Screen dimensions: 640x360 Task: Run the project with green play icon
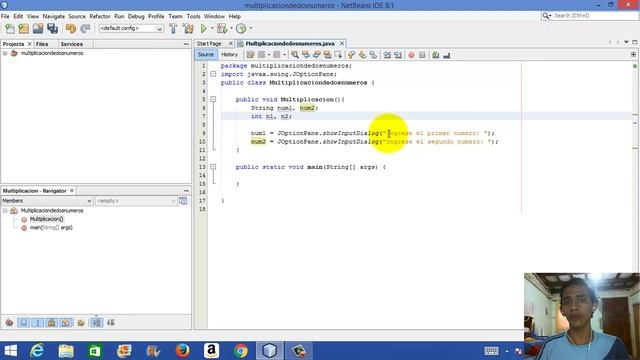[x=204, y=29]
